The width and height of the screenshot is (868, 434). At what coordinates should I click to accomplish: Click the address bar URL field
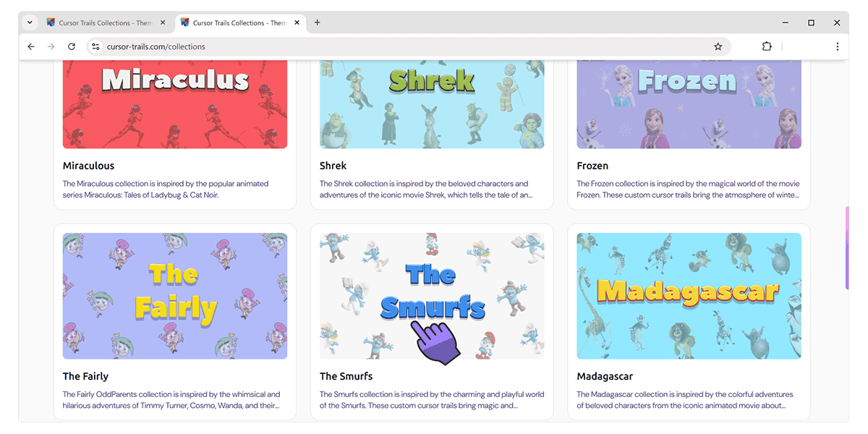pyautogui.click(x=409, y=46)
